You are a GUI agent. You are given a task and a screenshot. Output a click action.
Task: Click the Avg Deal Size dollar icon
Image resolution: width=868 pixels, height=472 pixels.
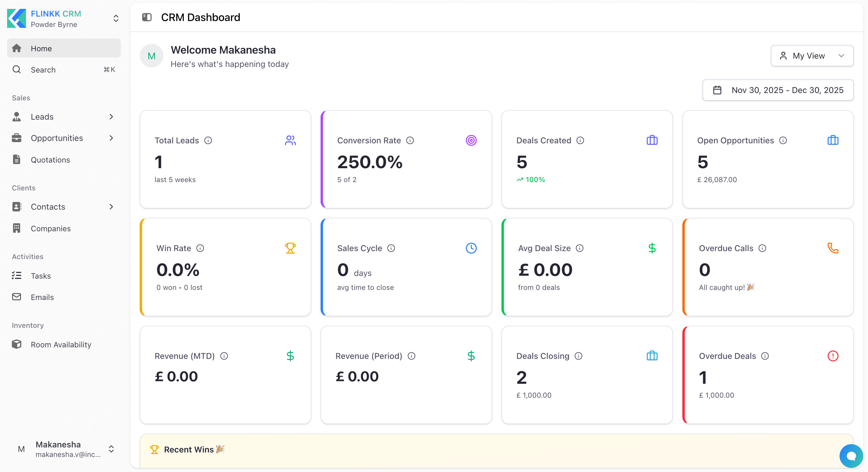click(x=652, y=248)
